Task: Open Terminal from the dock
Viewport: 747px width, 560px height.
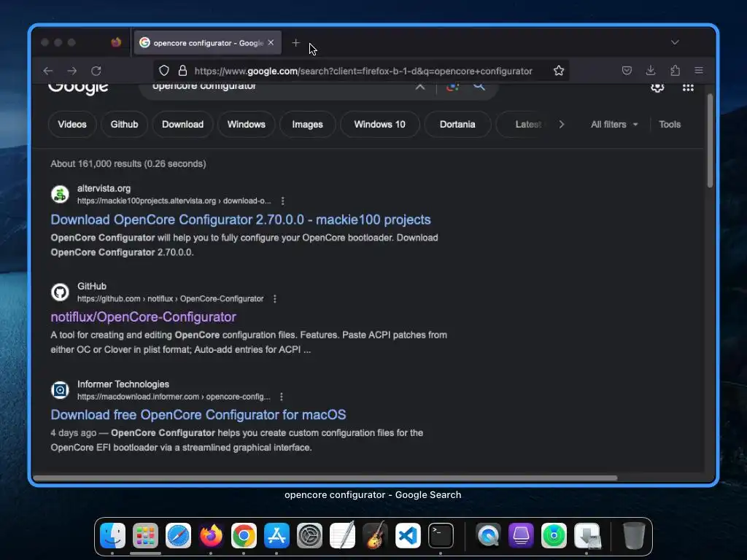Action: [x=441, y=536]
